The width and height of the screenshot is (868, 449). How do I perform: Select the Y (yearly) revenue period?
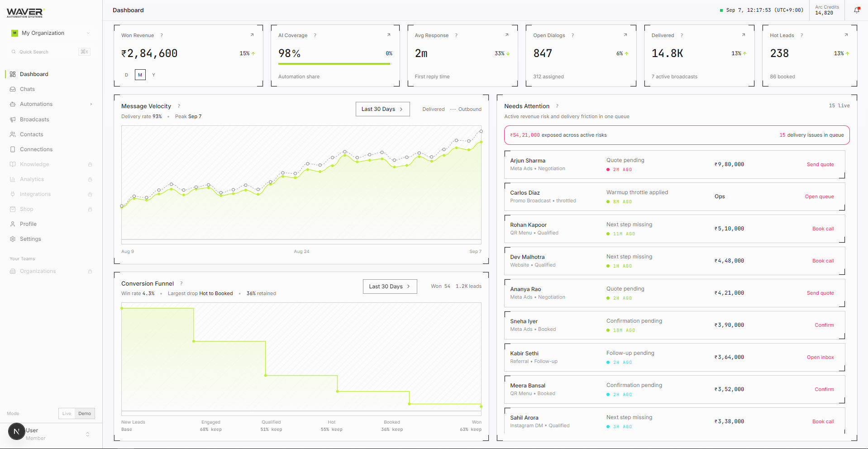pyautogui.click(x=154, y=75)
